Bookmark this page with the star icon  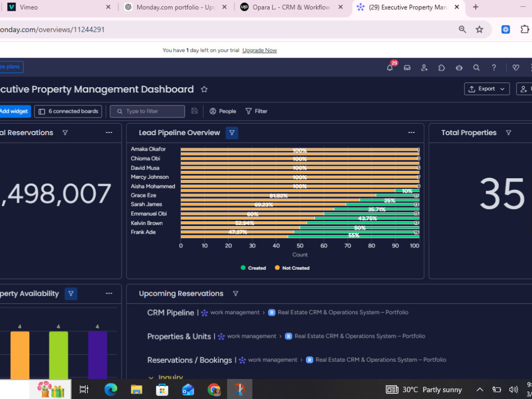tap(479, 29)
